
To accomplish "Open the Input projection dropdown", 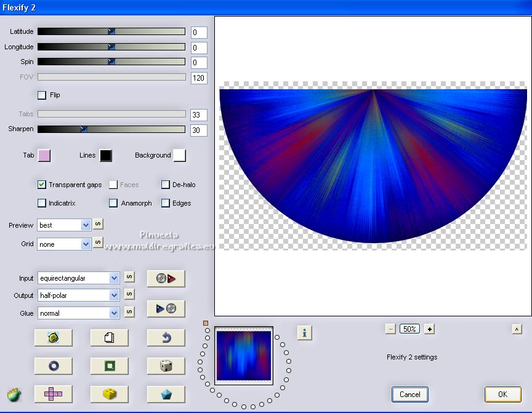I will [x=78, y=278].
